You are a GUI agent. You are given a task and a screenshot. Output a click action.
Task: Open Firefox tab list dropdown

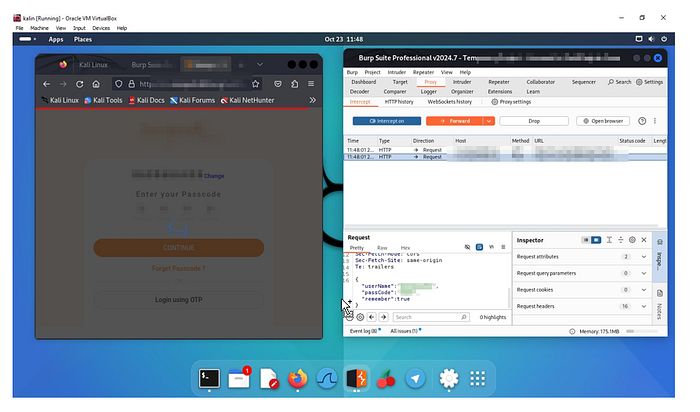260,65
